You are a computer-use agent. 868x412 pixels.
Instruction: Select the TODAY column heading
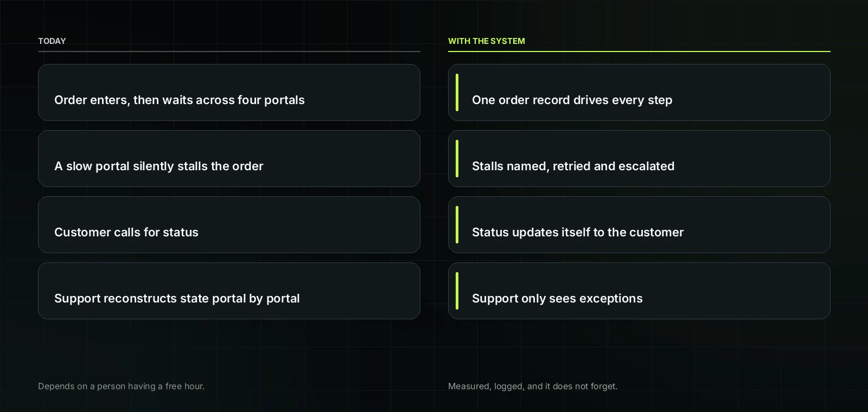tap(52, 41)
